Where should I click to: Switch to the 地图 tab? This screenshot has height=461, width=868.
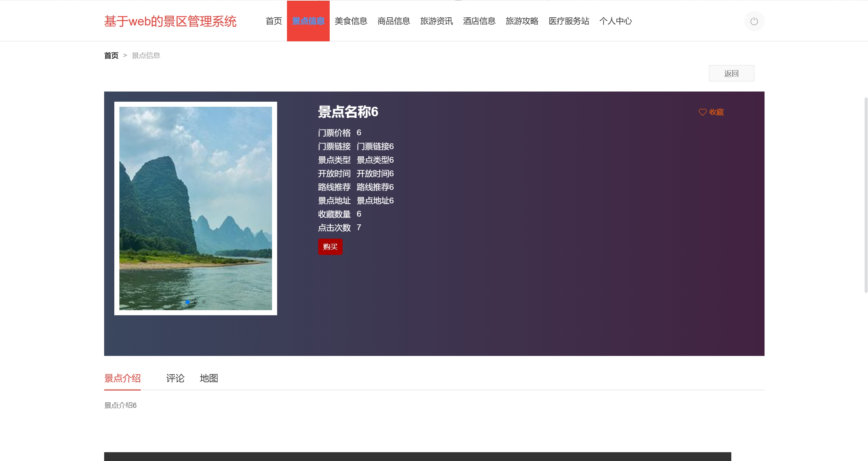[209, 378]
